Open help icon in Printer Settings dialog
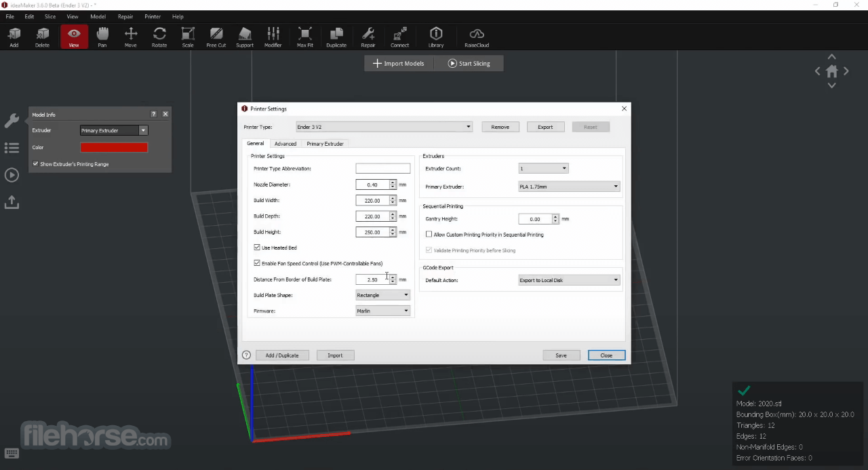 247,355
